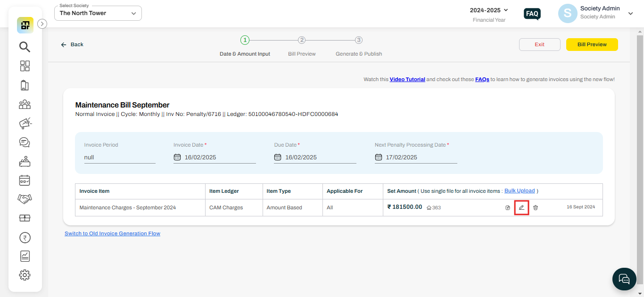Select the members/community icon in sidebar
Viewport: 644px width, 297px height.
pyautogui.click(x=25, y=104)
